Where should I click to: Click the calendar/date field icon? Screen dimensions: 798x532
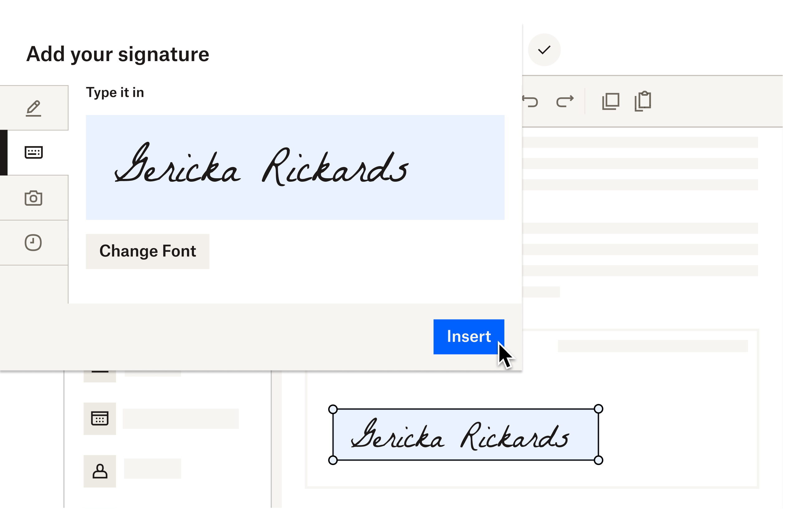click(x=100, y=419)
